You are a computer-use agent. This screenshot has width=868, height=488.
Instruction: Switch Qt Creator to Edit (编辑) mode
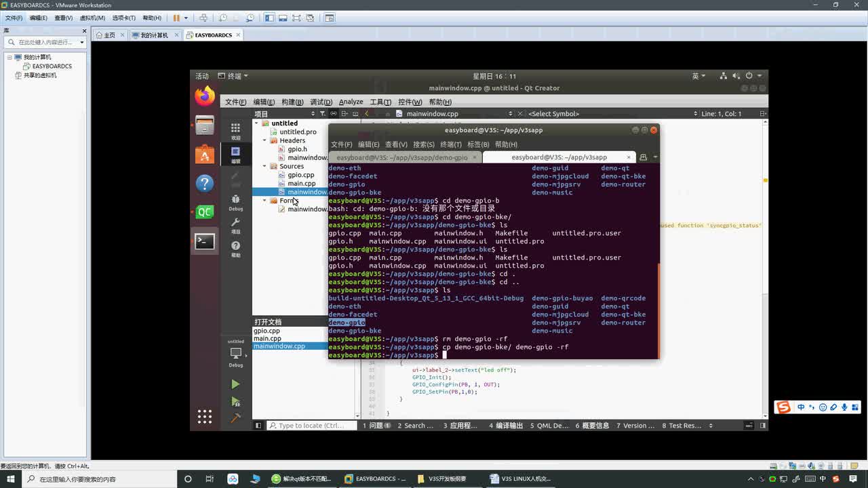[235, 155]
